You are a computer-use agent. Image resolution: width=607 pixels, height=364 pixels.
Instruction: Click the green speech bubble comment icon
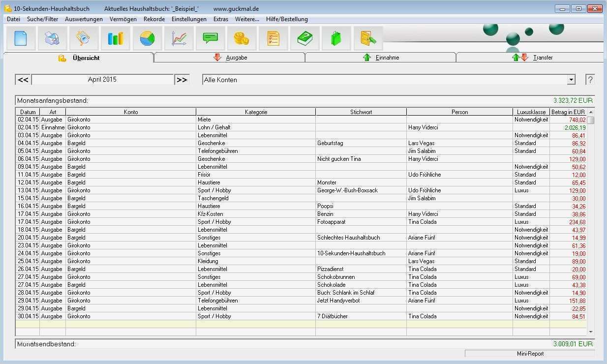210,38
